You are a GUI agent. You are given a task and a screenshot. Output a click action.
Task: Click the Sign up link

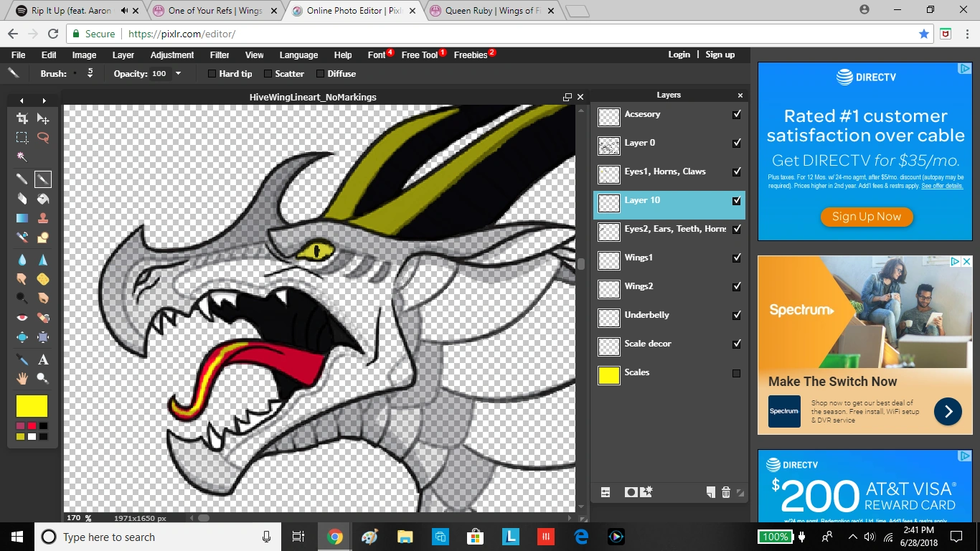(720, 55)
